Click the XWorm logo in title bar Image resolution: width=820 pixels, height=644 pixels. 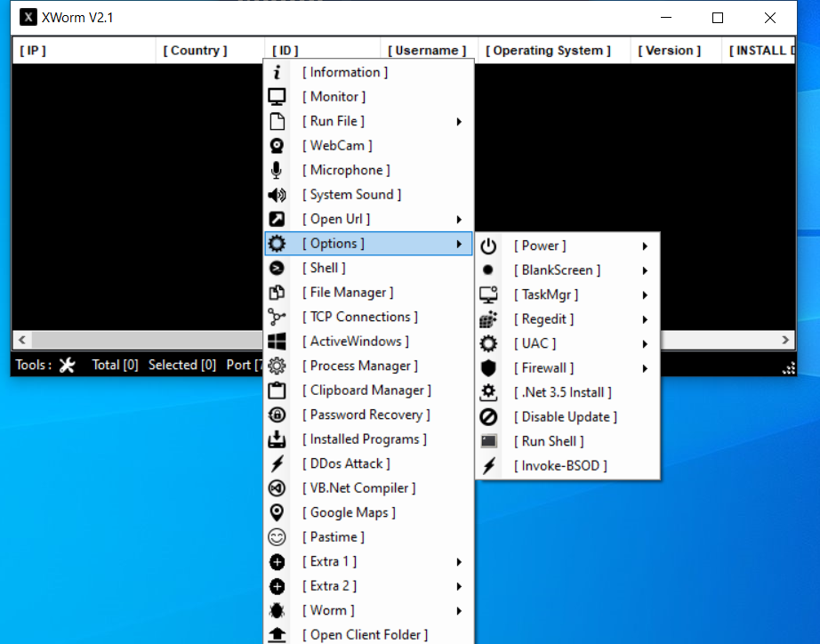click(x=28, y=17)
